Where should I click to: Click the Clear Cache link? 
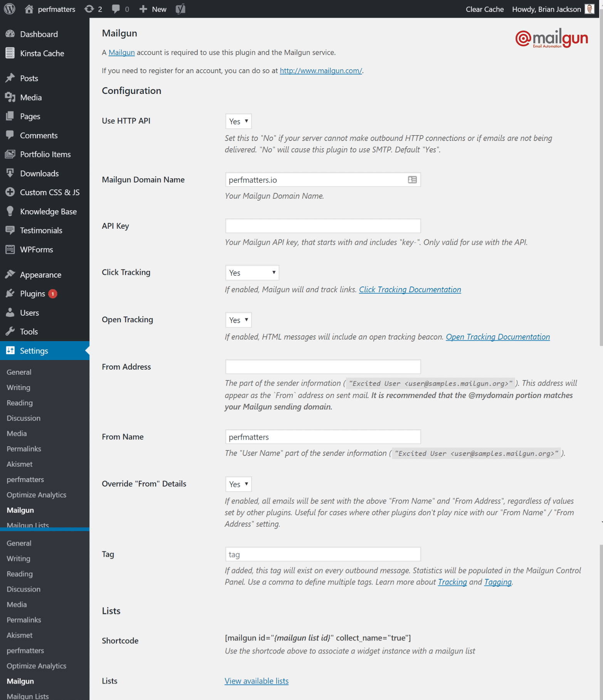(x=484, y=9)
